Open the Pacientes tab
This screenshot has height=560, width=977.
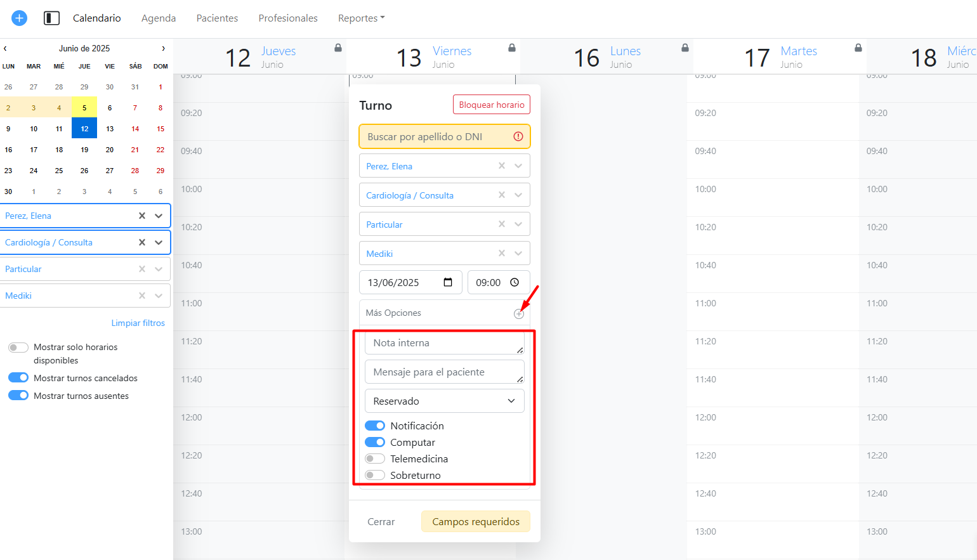point(217,18)
